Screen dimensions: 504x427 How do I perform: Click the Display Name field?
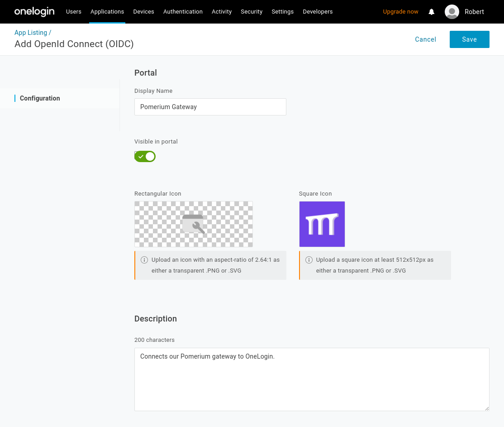pyautogui.click(x=210, y=107)
